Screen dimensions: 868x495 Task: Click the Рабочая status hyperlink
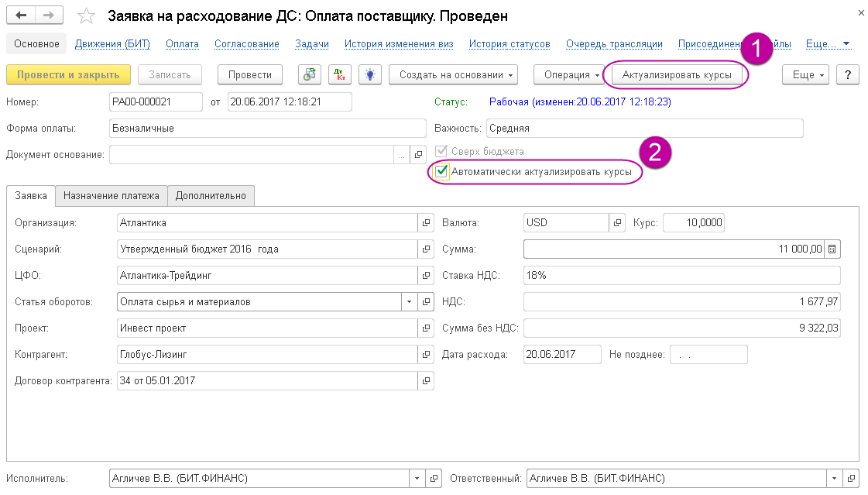point(580,102)
